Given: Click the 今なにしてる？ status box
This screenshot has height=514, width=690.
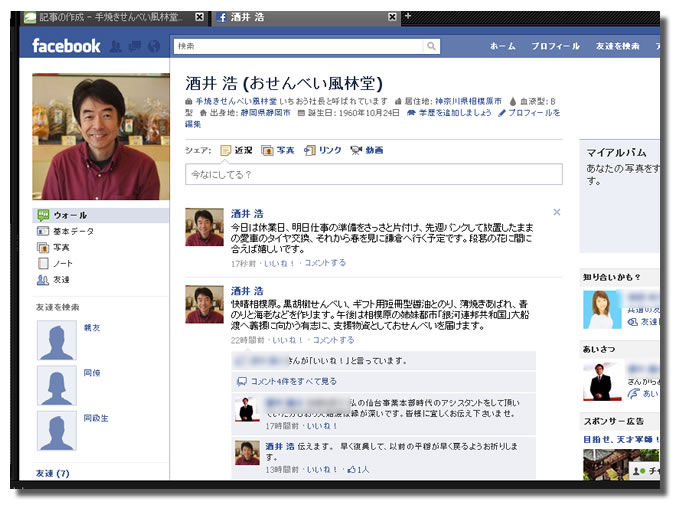Looking at the screenshot, I should tap(374, 174).
